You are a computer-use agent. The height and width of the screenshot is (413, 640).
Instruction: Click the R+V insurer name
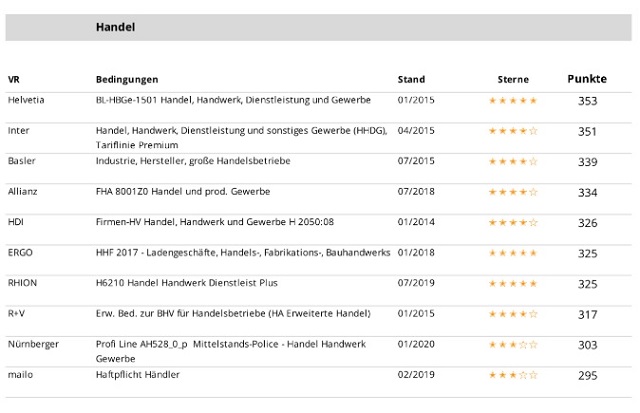(x=17, y=314)
